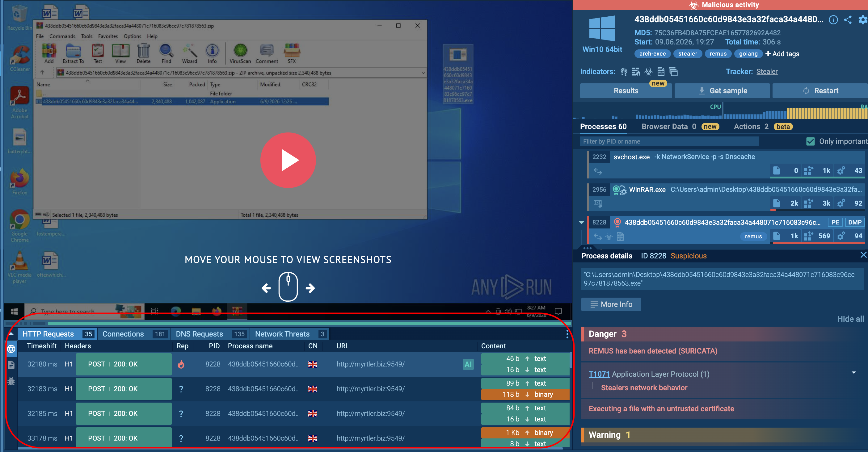Open the Actions tab

point(763,127)
